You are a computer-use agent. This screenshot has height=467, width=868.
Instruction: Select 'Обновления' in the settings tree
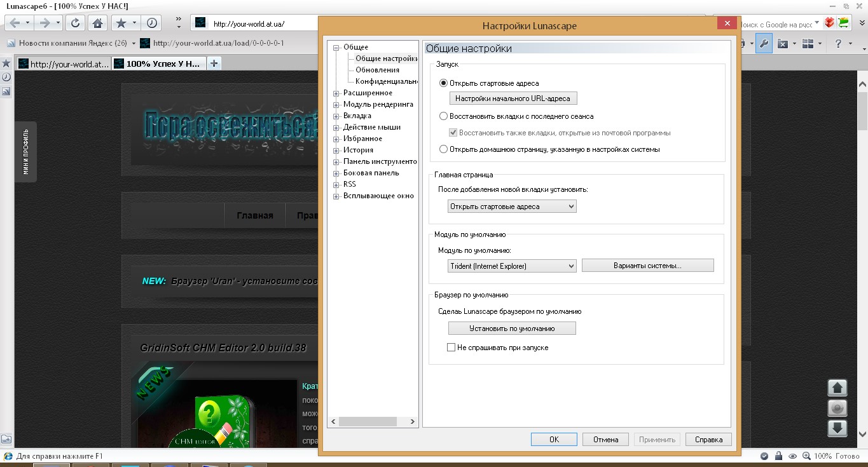[x=378, y=70]
